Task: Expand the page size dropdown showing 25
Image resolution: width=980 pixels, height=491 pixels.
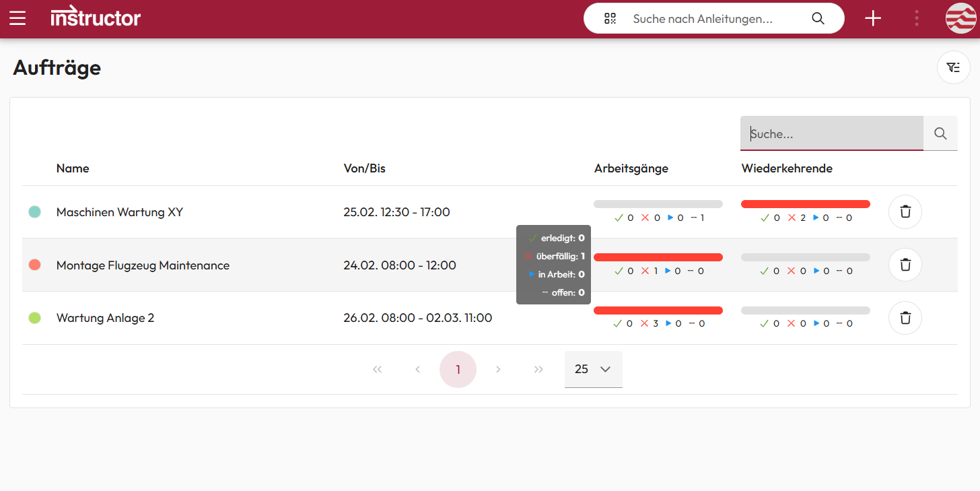Action: click(593, 369)
